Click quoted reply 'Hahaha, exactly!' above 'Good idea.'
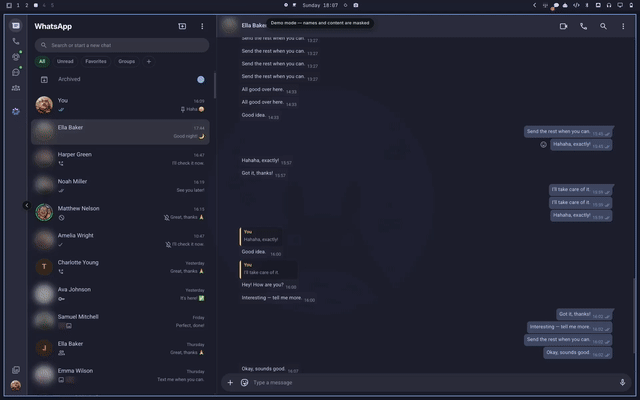640x400 pixels. (x=261, y=236)
